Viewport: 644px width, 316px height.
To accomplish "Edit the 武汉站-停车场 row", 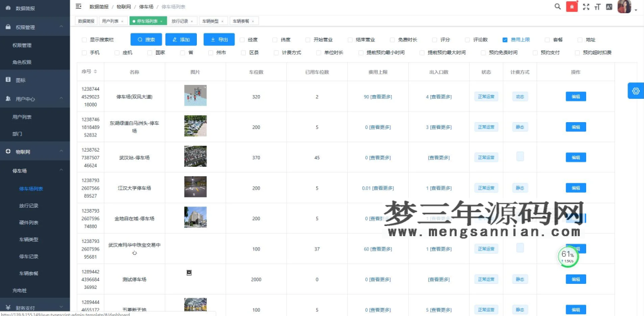I will pos(576,157).
